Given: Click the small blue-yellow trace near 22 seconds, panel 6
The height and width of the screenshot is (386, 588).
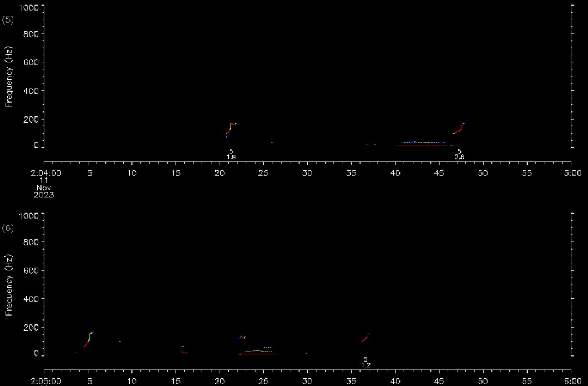Looking at the screenshot, I should [x=242, y=337].
